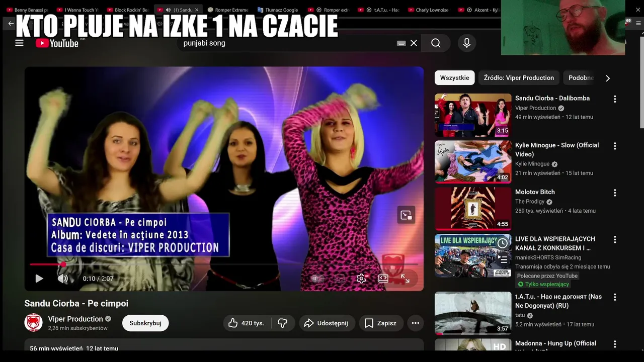Open options menu for Madonna Hung Up

(x=614, y=344)
